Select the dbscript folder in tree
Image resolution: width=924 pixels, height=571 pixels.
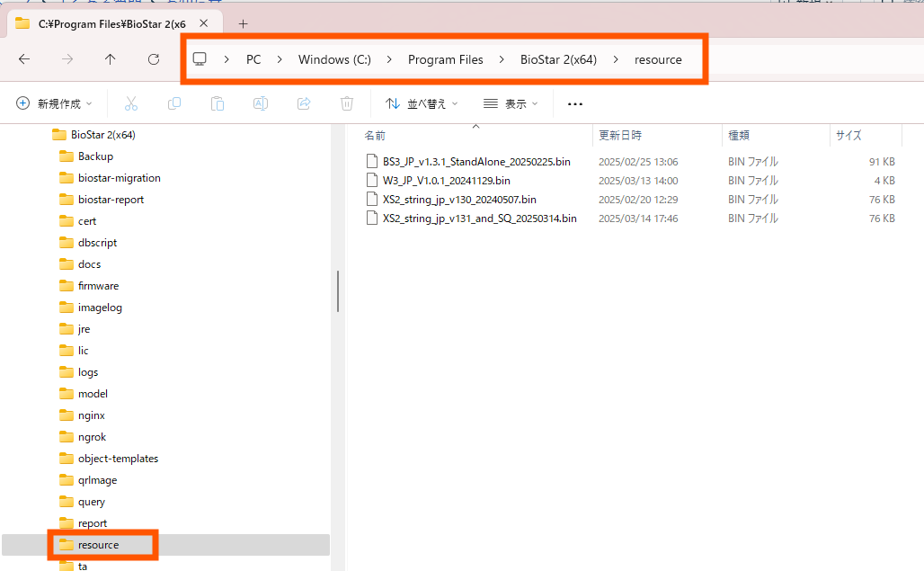click(x=97, y=243)
